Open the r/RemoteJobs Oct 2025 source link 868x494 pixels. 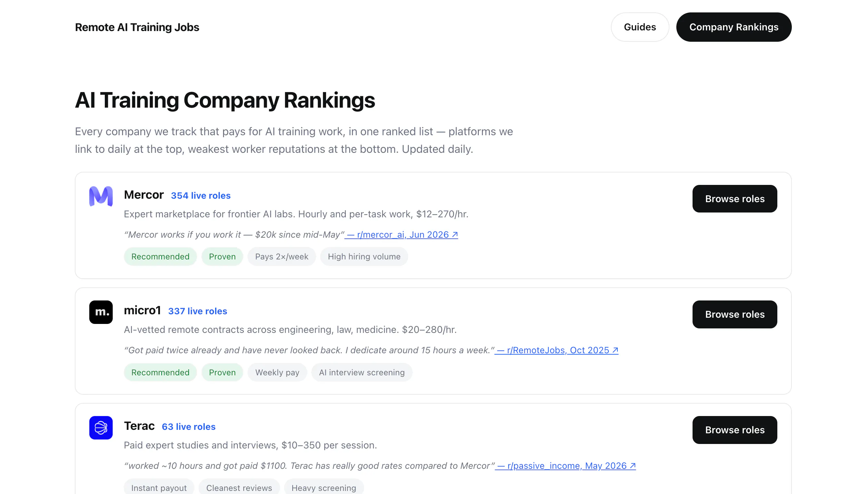[x=557, y=350]
